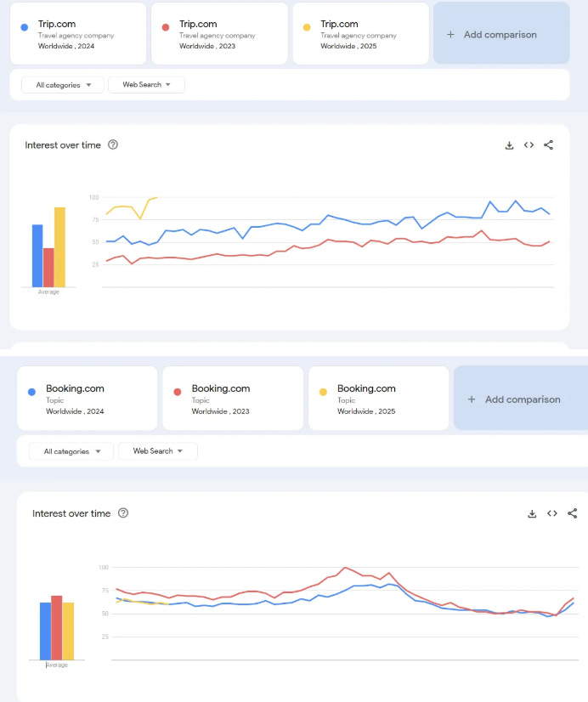Click Add comparison next to Trip.com terms
The height and width of the screenshot is (702, 588).
coord(501,33)
